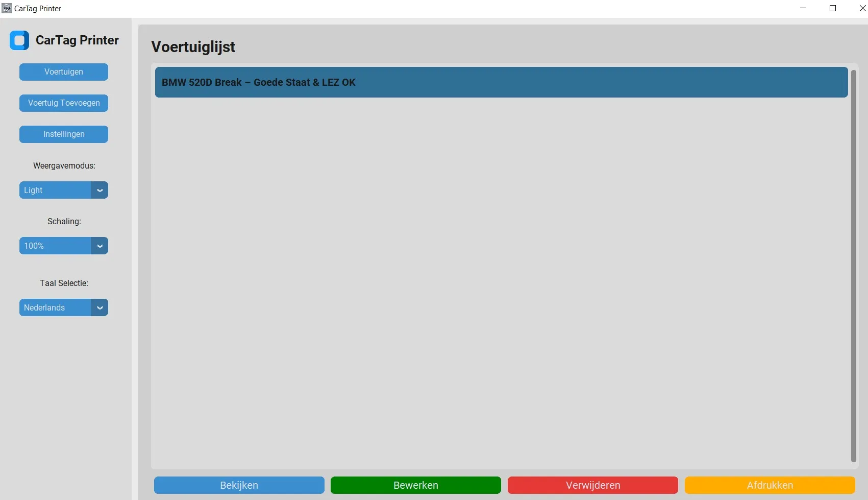Maximize the CarTag Printer window
The width and height of the screenshot is (868, 500).
pyautogui.click(x=833, y=8)
